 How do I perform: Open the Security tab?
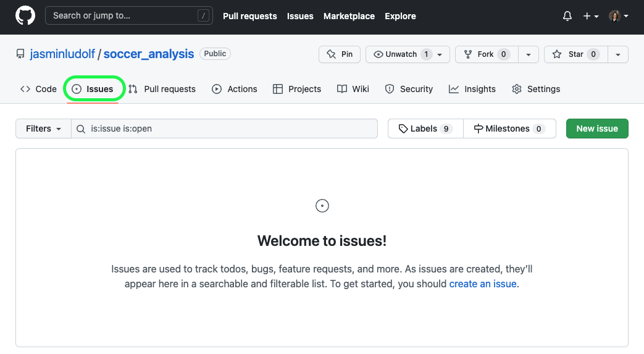[409, 89]
